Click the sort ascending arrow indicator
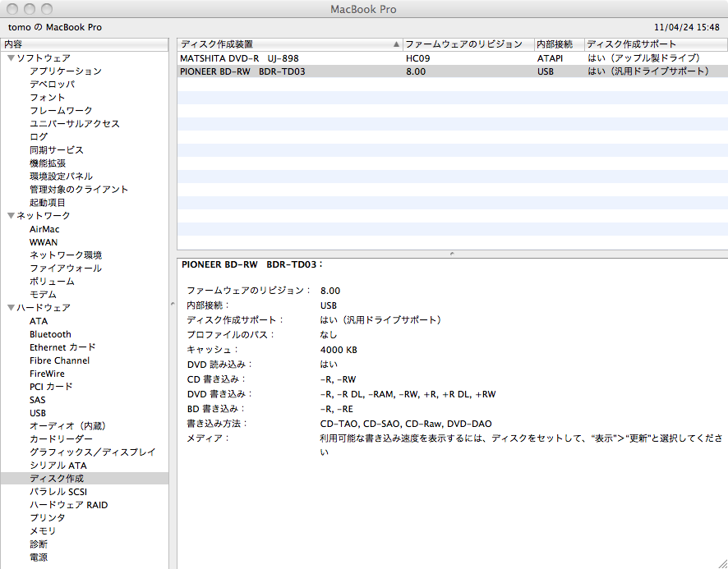 (396, 44)
